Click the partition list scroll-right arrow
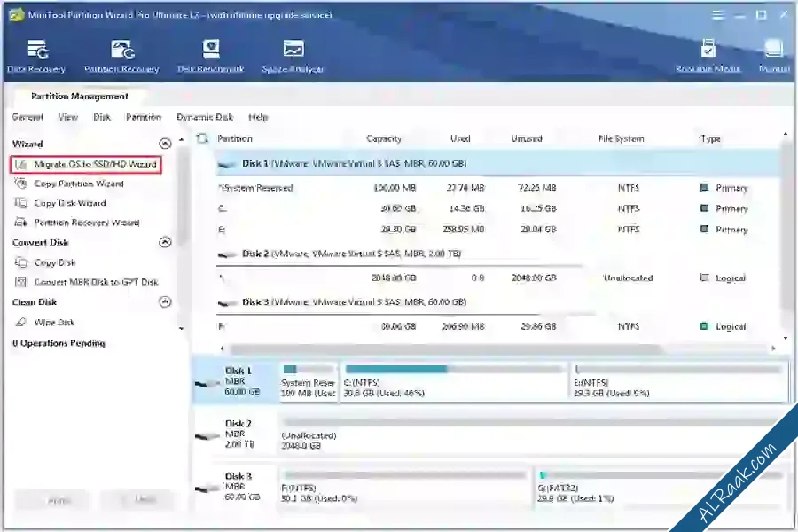The height and width of the screenshot is (532, 798). click(773, 348)
